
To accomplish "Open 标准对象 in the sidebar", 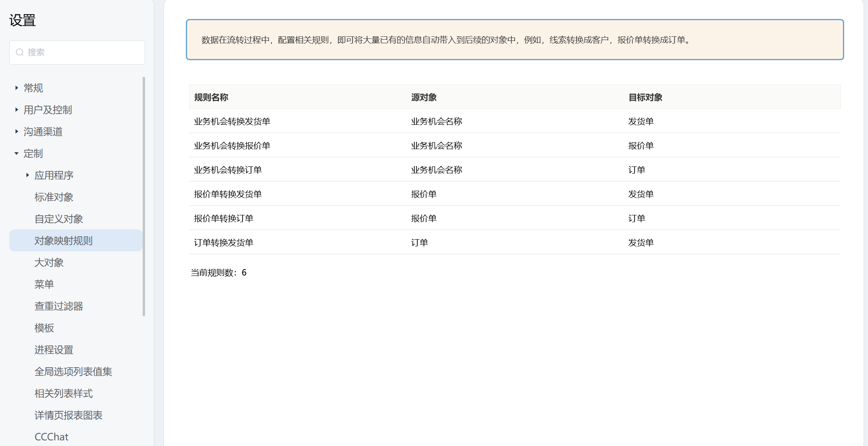I will click(54, 197).
